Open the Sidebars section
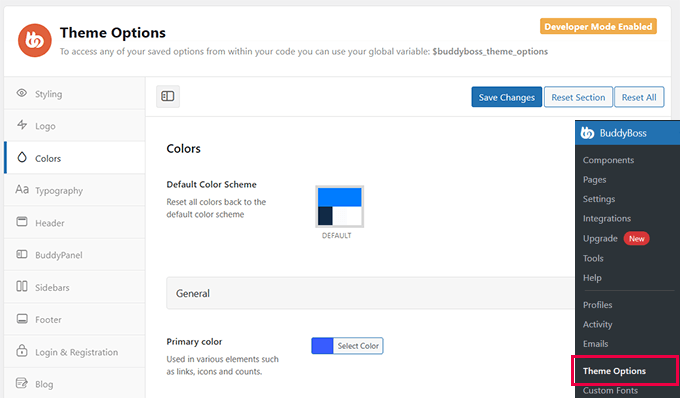The width and height of the screenshot is (680, 398). [x=75, y=287]
